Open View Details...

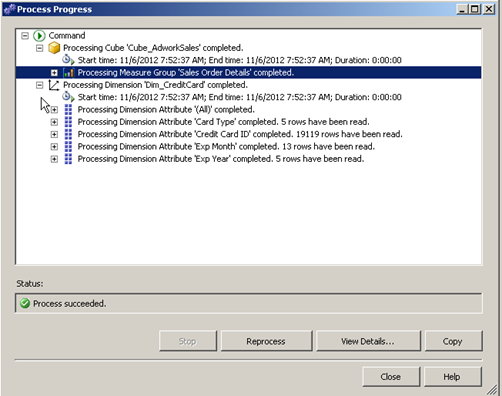point(368,341)
